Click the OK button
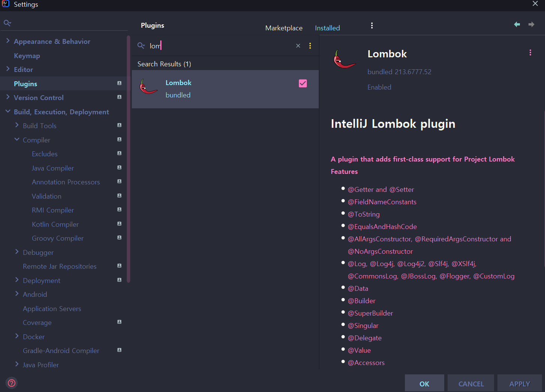The height and width of the screenshot is (392, 545). coord(424,383)
